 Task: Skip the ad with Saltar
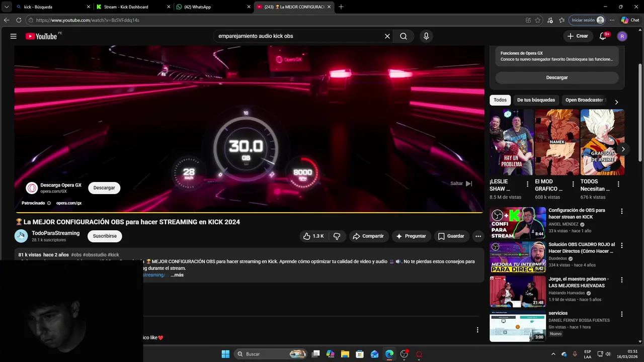461,184
